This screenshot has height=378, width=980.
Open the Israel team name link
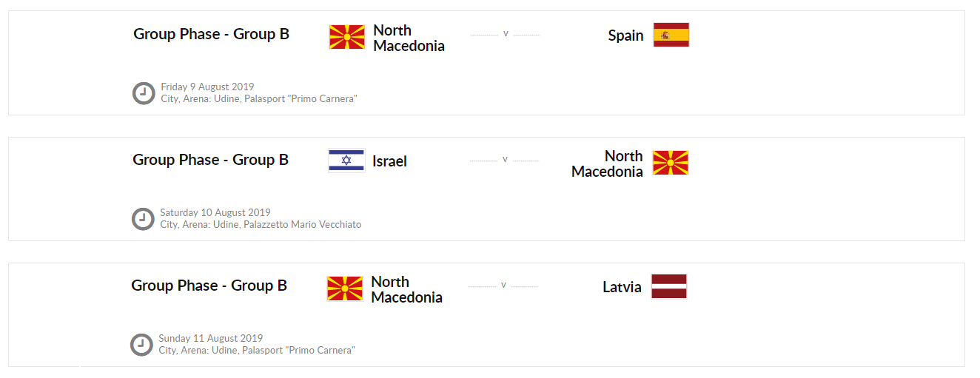point(389,161)
